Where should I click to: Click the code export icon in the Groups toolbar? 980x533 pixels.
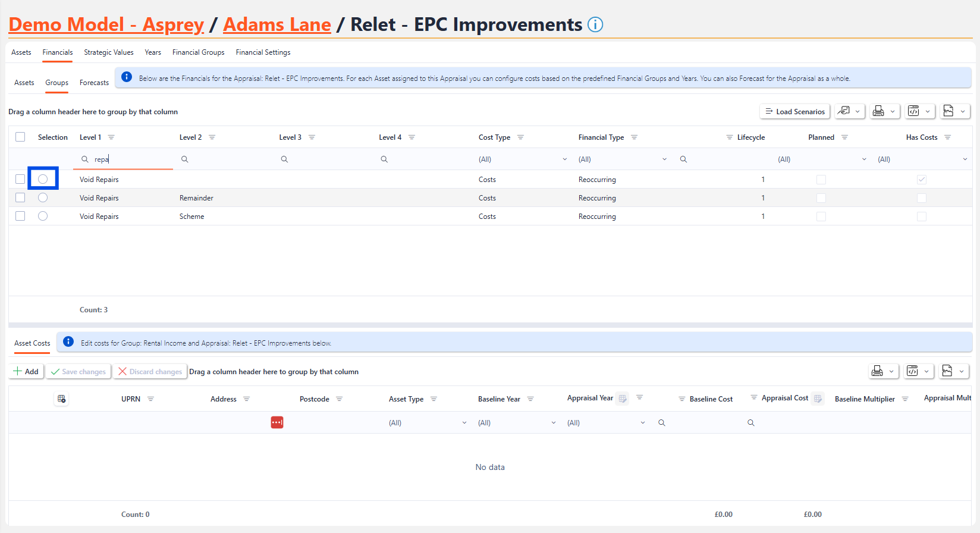[x=914, y=111]
